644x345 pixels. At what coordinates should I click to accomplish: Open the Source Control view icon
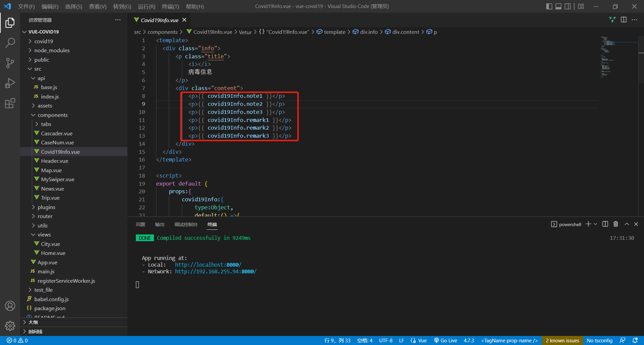point(10,63)
